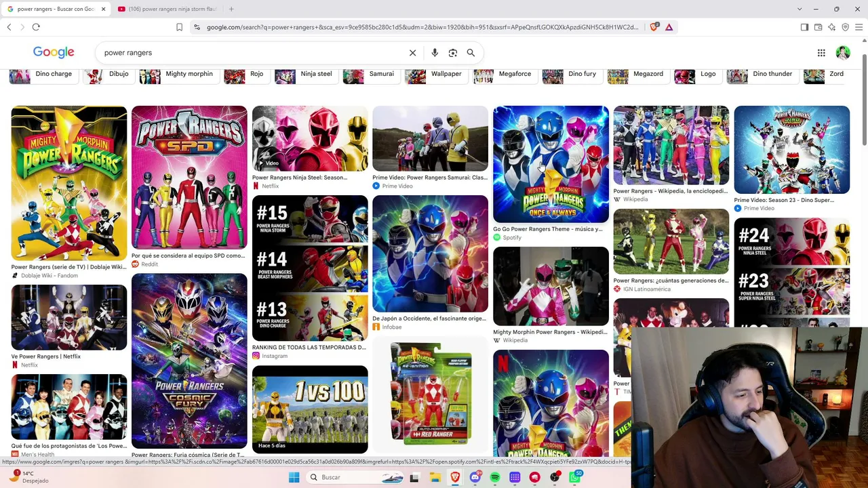868x488 pixels.
Task: Open the Ninja Steel video thumbnail
Action: [310, 138]
